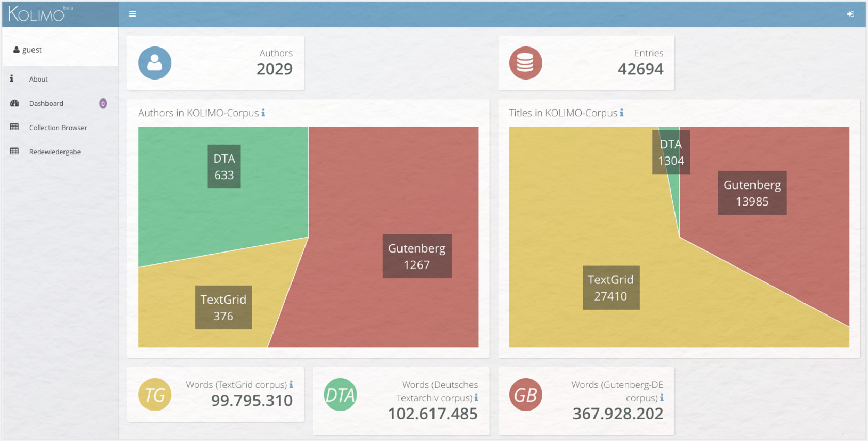The height and width of the screenshot is (441, 868).
Task: Click the Gutenberg word count 367.928.202
Action: (x=618, y=414)
